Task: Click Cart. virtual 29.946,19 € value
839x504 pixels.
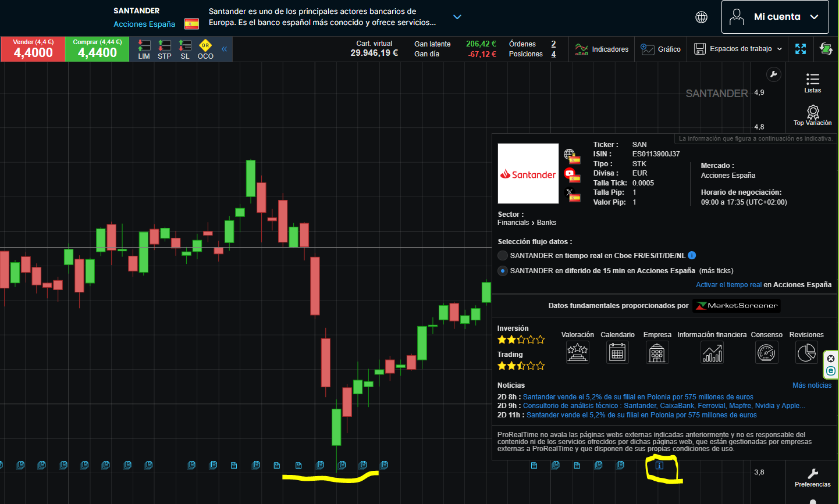Action: click(x=374, y=53)
